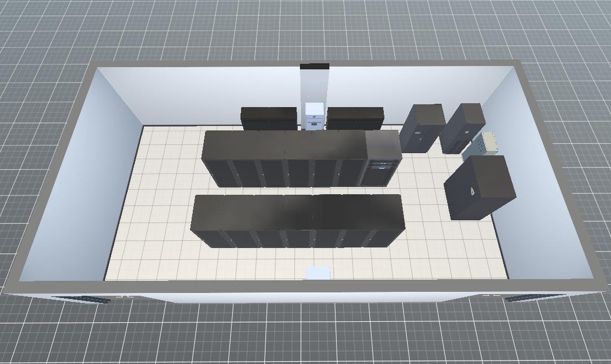Select the middle row of server racks
Image resolution: width=611 pixels, height=364 pixels.
[x=283, y=158]
